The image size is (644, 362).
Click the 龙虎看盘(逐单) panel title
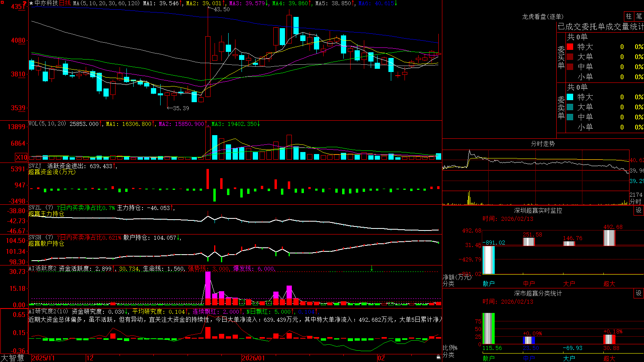[543, 16]
